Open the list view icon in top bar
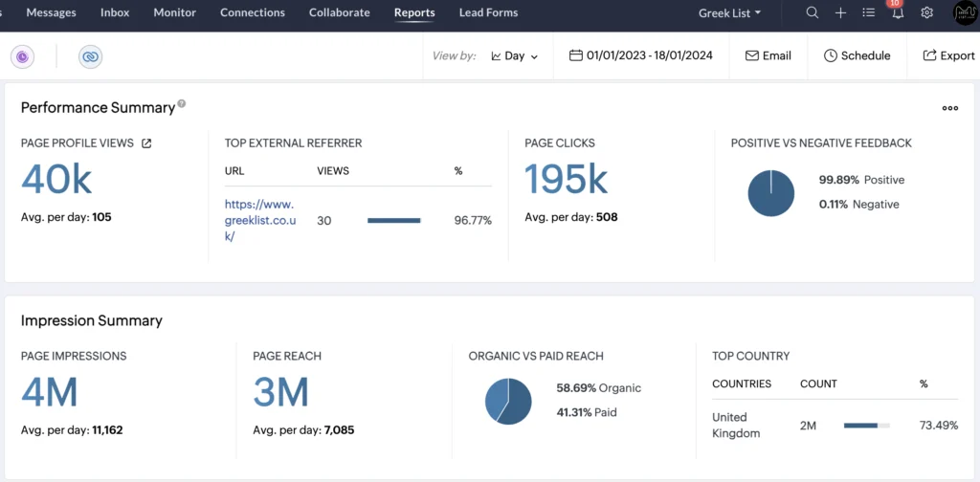Viewport: 980px width, 482px height. tap(868, 12)
